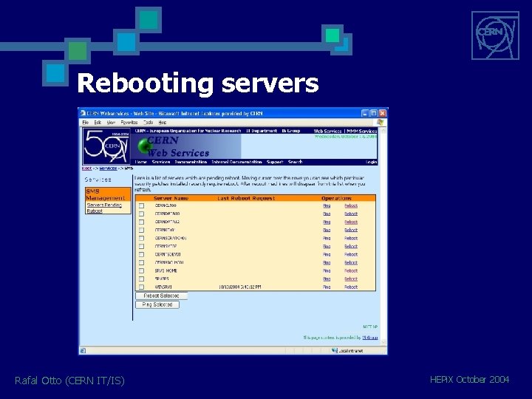Open Support in the navigation bar
This screenshot has width=532, height=399.
pyautogui.click(x=275, y=162)
